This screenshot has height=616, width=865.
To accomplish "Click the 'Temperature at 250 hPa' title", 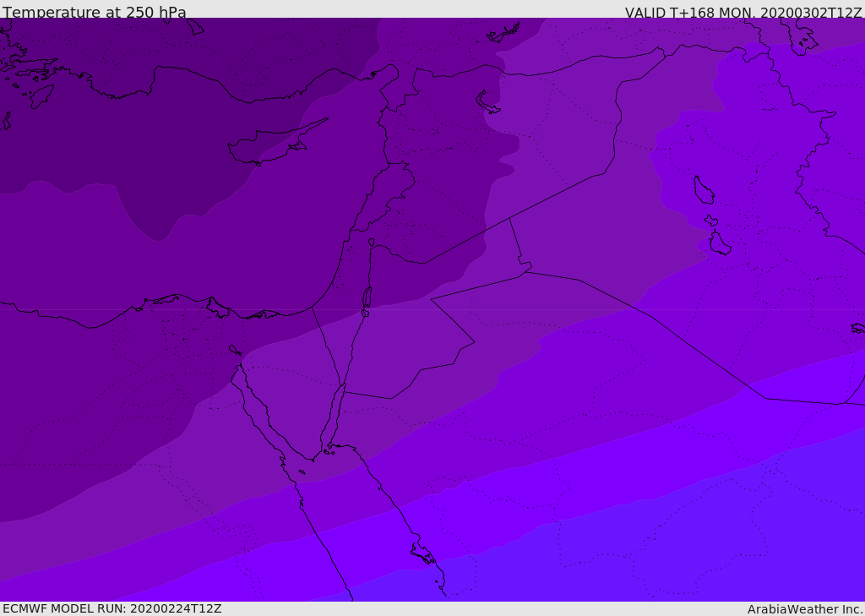I will 95,12.
